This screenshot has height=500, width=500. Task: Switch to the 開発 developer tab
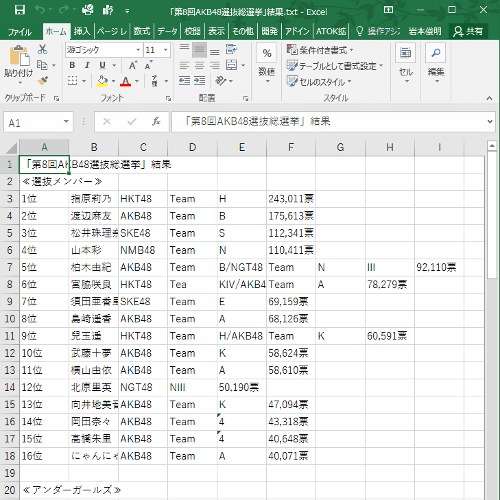point(269,31)
